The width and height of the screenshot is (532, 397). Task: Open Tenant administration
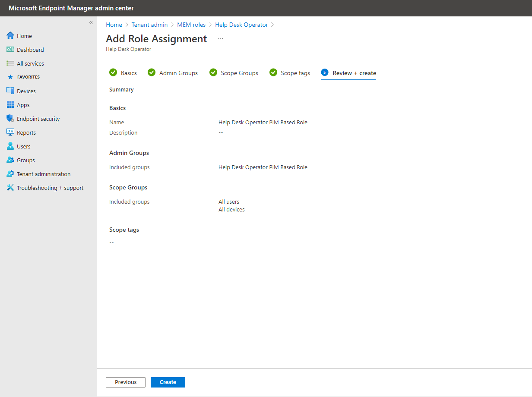pos(44,173)
